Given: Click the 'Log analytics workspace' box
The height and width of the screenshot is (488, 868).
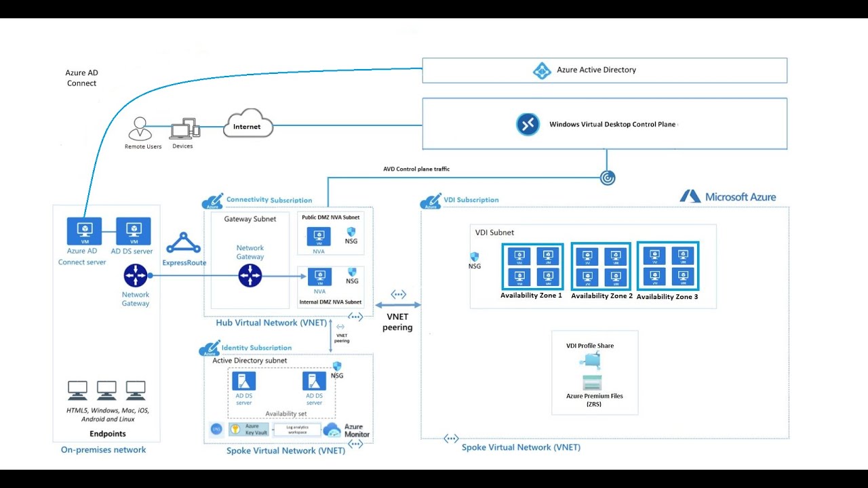Looking at the screenshot, I should click(x=298, y=430).
